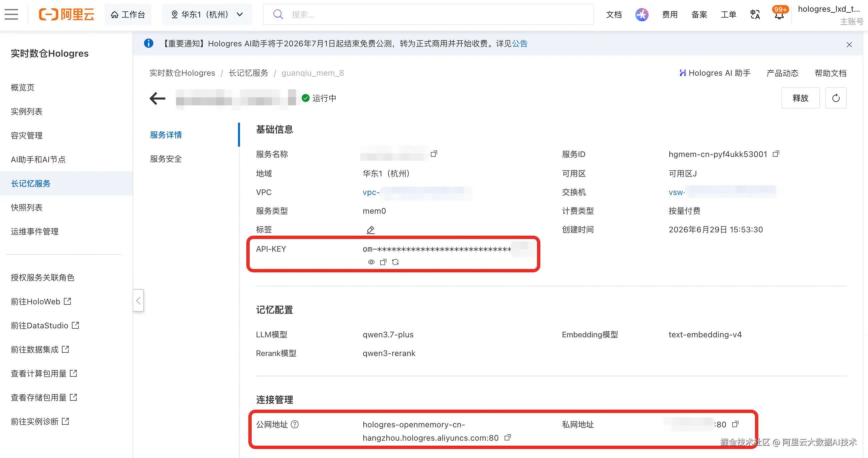Click the 运行中 status label
868x458 pixels.
click(324, 98)
